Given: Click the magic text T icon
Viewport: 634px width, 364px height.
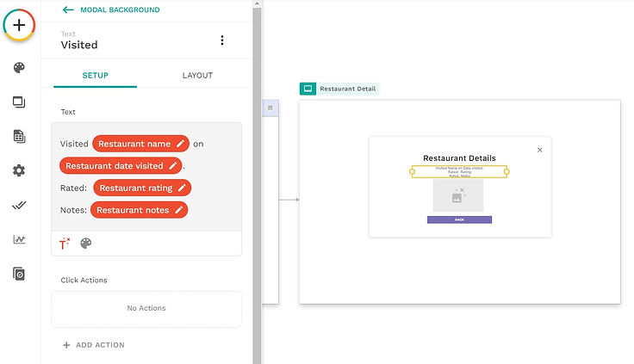Looking at the screenshot, I should [x=65, y=244].
